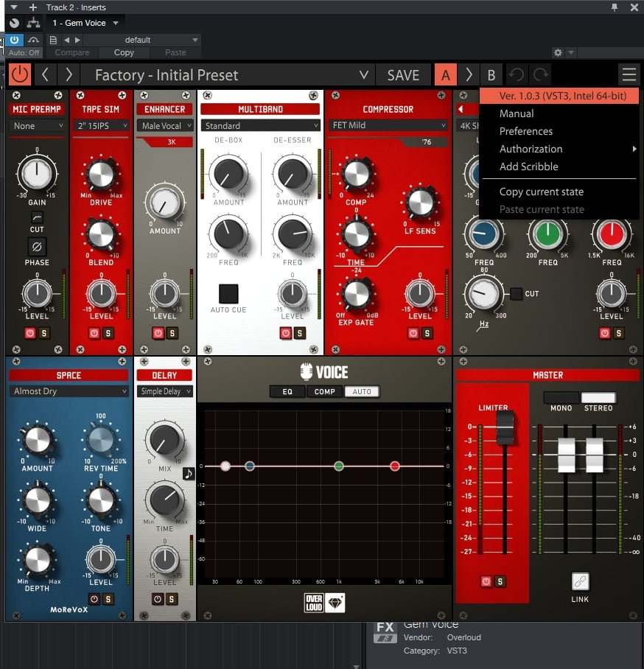This screenshot has height=669, width=644.
Task: Select the B comparison state button
Action: tap(491, 75)
